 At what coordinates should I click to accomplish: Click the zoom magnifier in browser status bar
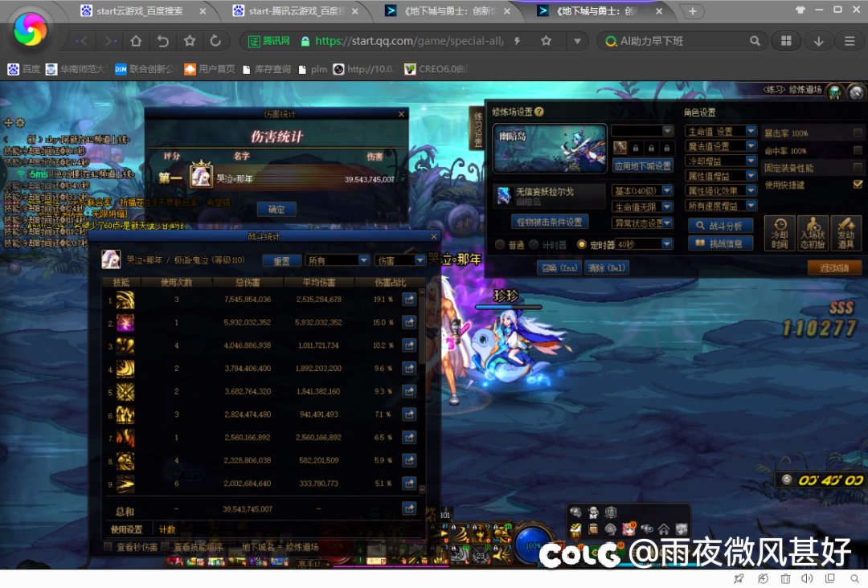click(x=855, y=578)
